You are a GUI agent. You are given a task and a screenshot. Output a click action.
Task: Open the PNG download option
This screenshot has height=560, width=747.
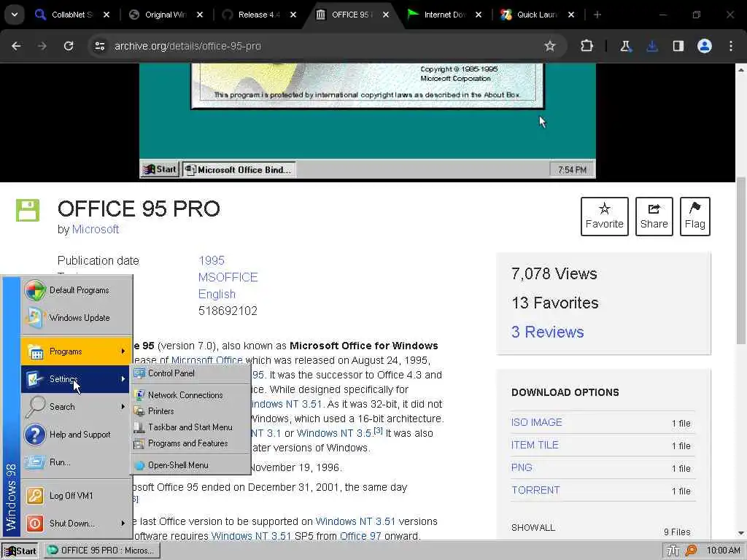pyautogui.click(x=522, y=467)
